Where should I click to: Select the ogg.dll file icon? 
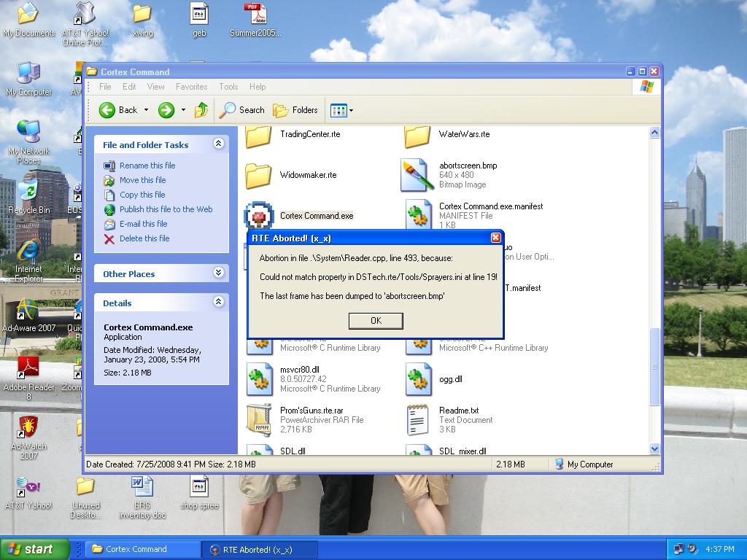click(417, 379)
